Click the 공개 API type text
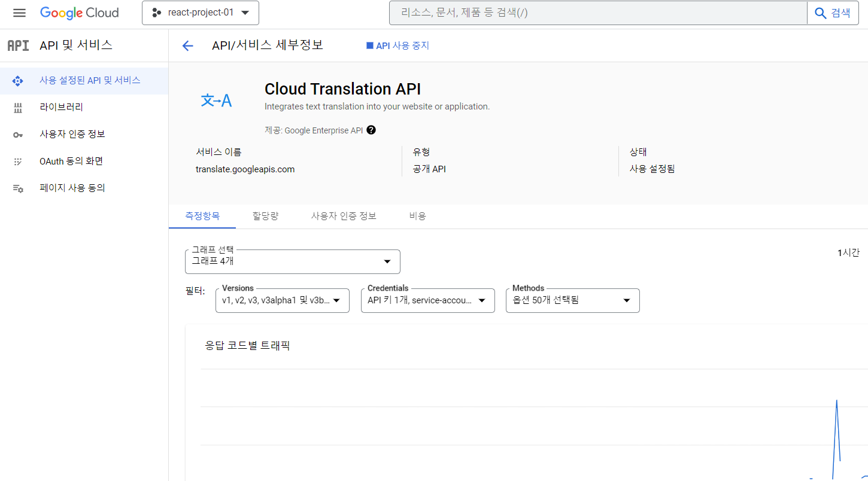This screenshot has width=868, height=481. [429, 169]
